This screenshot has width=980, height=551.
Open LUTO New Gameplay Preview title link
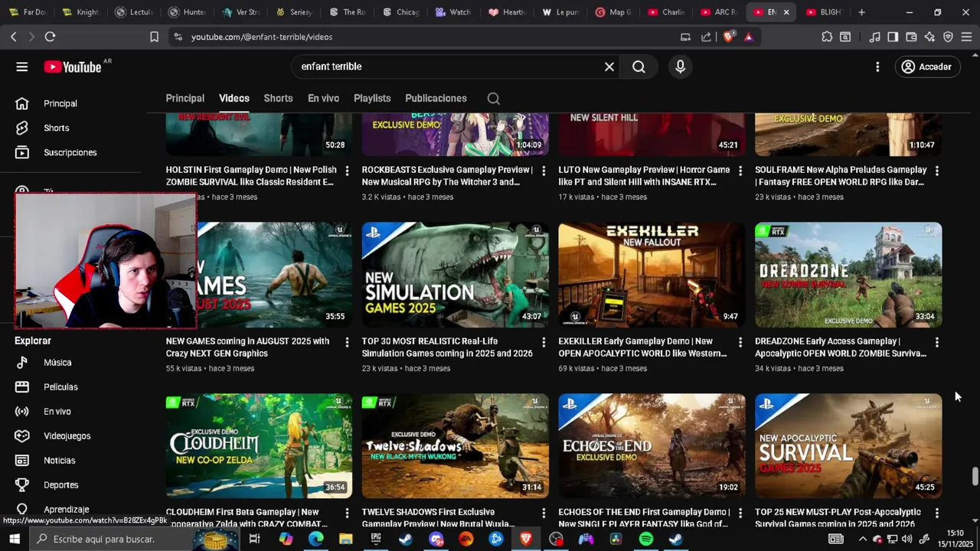tap(644, 176)
